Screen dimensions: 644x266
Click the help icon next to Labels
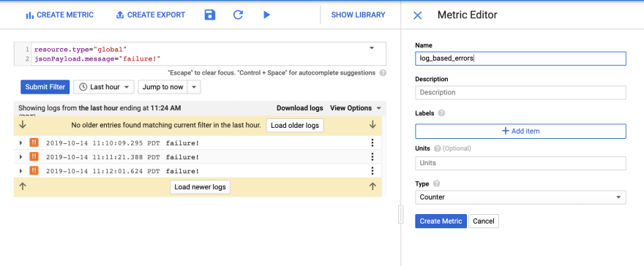[x=441, y=113]
